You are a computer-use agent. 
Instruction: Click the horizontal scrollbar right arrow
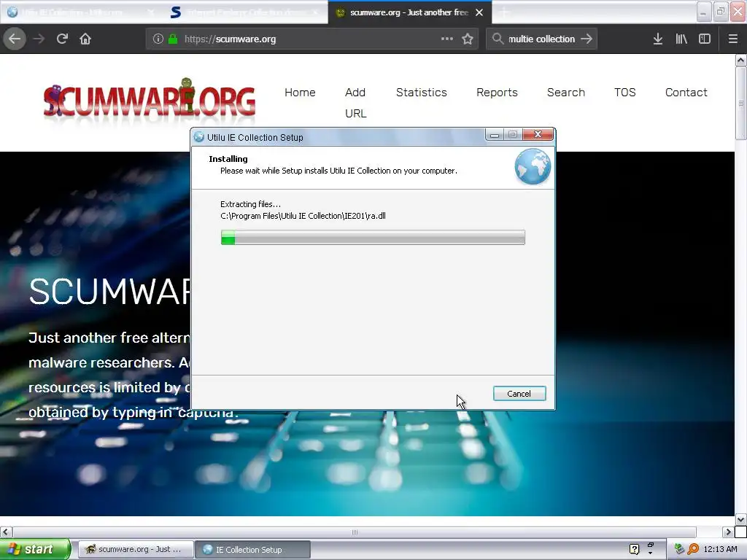(x=728, y=532)
